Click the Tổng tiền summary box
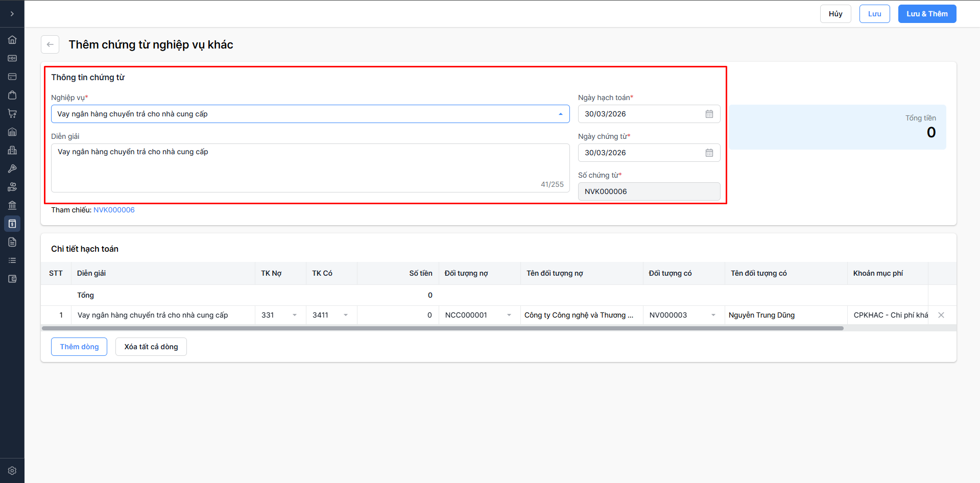980x483 pixels. click(x=838, y=127)
